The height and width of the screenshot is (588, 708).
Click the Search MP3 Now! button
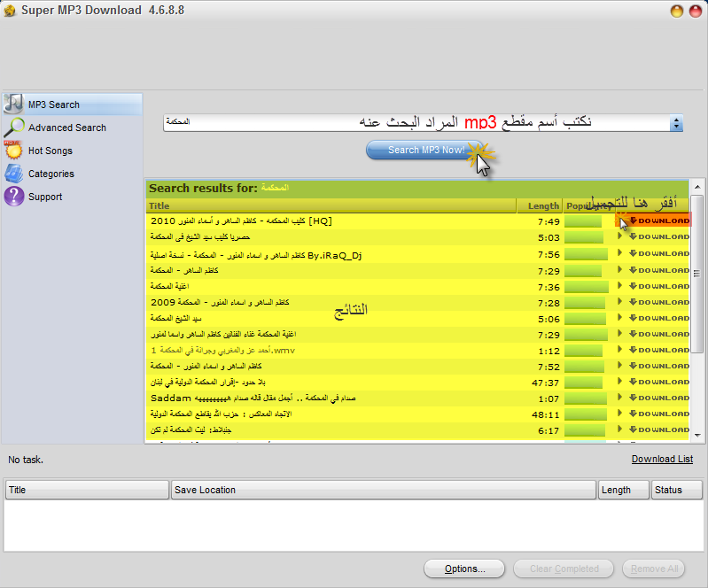point(426,150)
